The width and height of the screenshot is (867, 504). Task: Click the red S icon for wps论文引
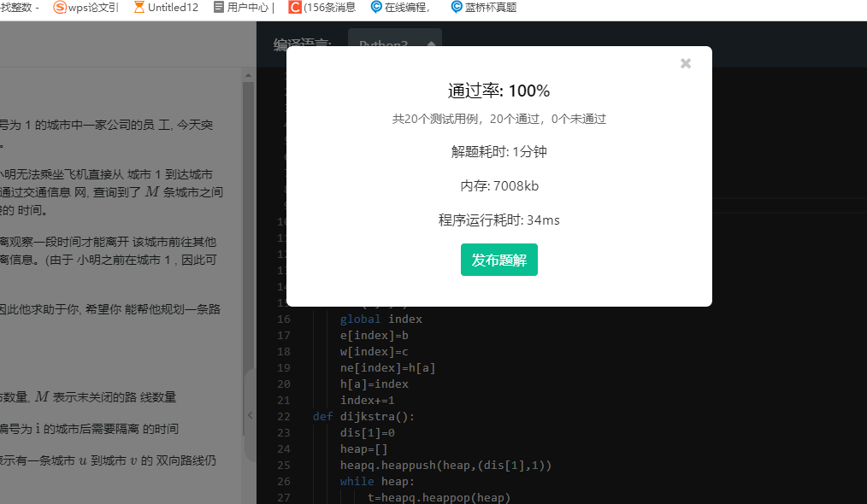click(60, 8)
